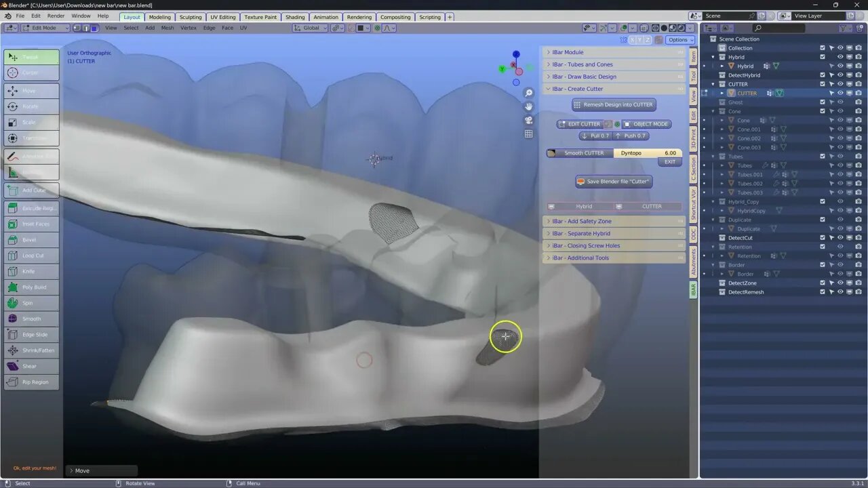This screenshot has width=868, height=488.
Task: Click the blue Z axis gizmo circle
Action: point(516,54)
